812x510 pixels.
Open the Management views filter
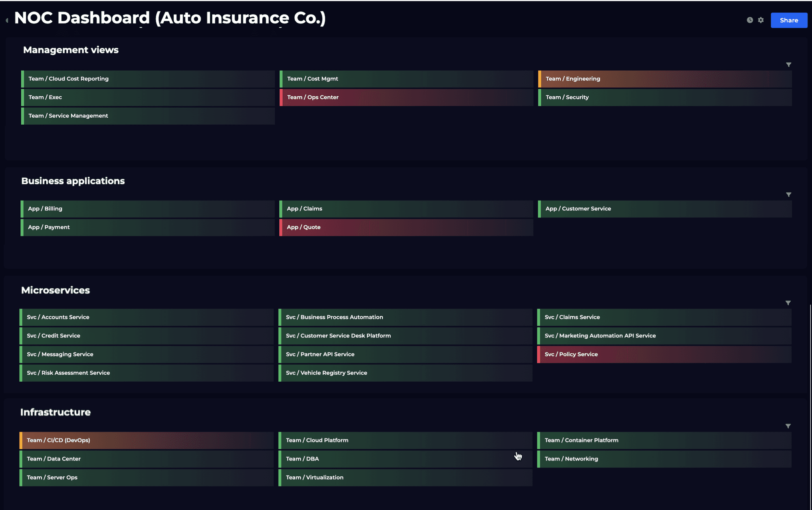coord(788,65)
